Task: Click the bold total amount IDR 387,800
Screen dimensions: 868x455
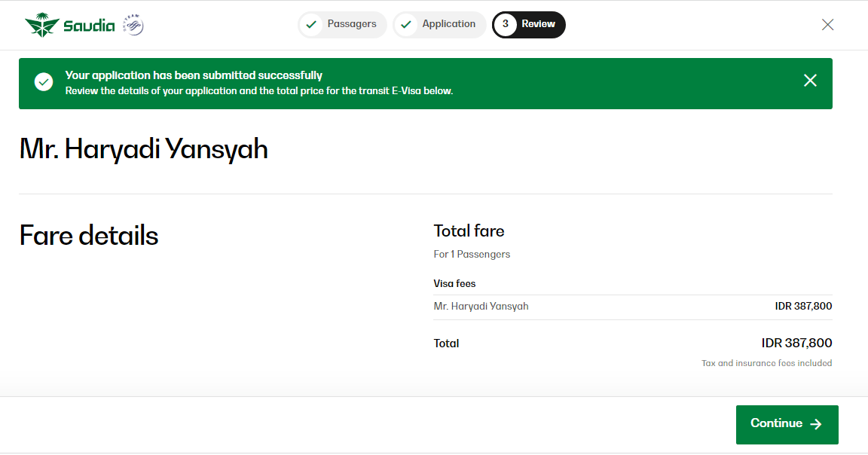Action: pos(796,344)
